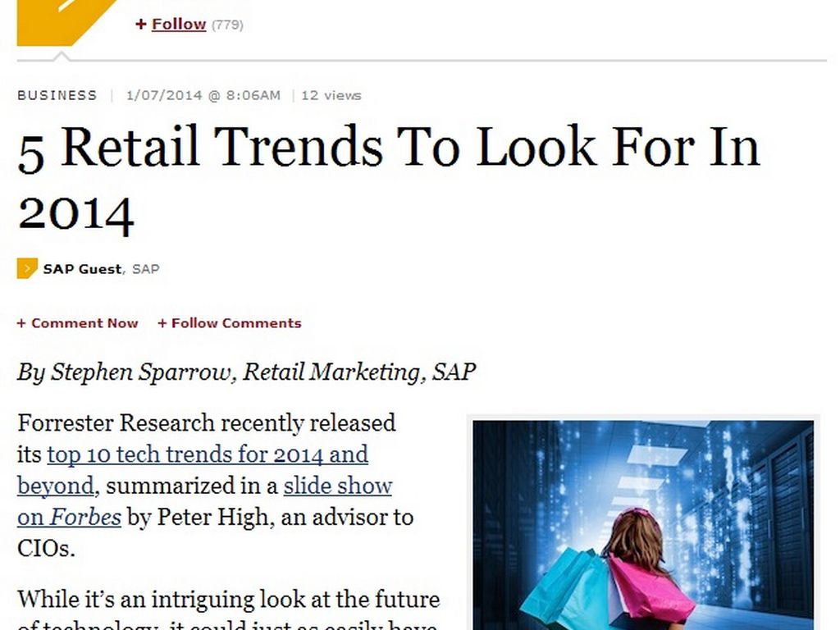Viewport: 840px width, 630px height.
Task: Click the 12 views counter
Action: [331, 95]
